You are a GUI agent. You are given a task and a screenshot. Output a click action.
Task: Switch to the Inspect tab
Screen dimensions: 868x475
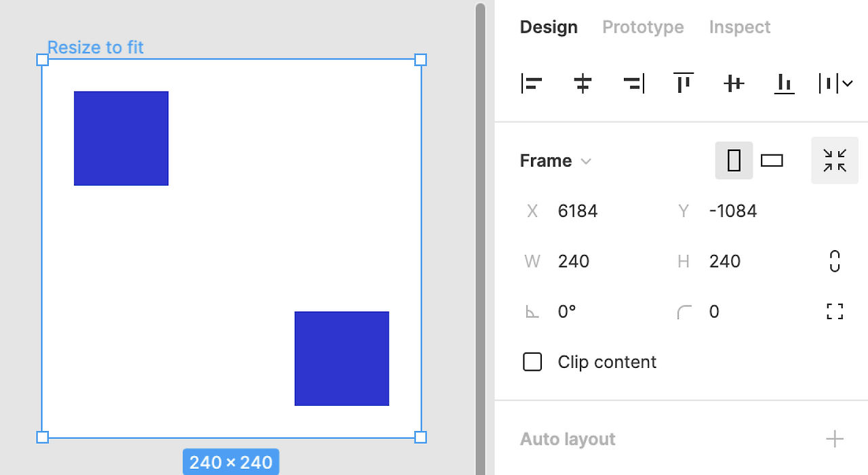click(740, 27)
